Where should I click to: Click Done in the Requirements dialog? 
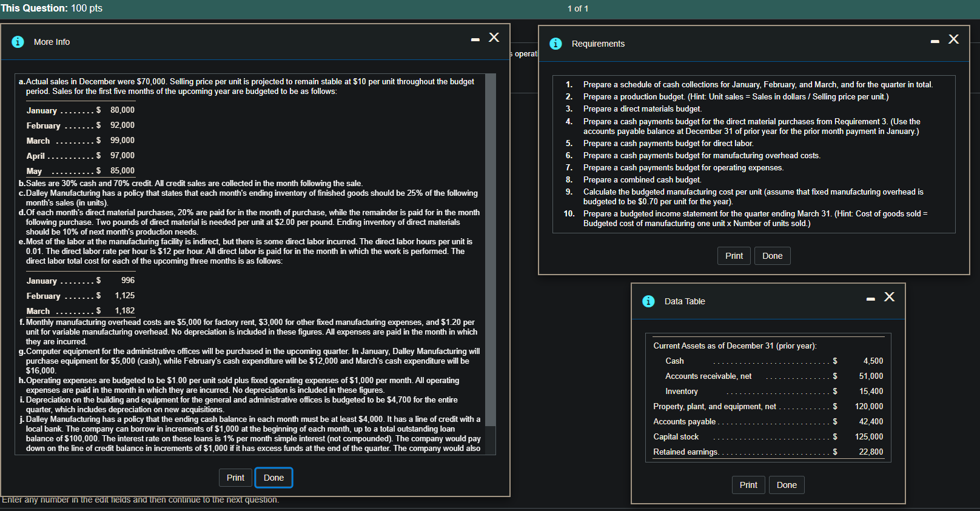[772, 256]
